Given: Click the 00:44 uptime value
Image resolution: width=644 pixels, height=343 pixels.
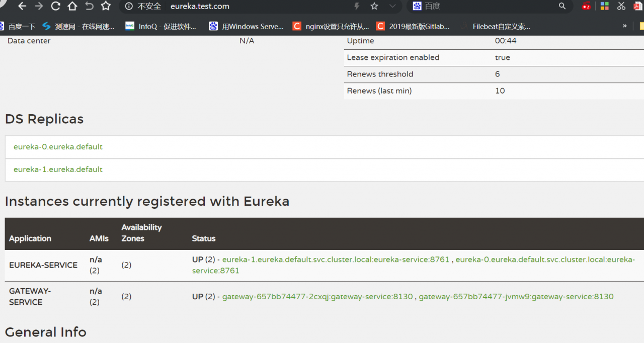Looking at the screenshot, I should pos(506,41).
